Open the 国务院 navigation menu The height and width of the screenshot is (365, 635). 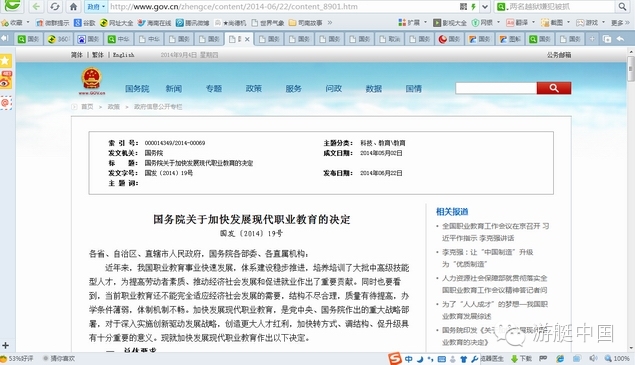(137, 88)
